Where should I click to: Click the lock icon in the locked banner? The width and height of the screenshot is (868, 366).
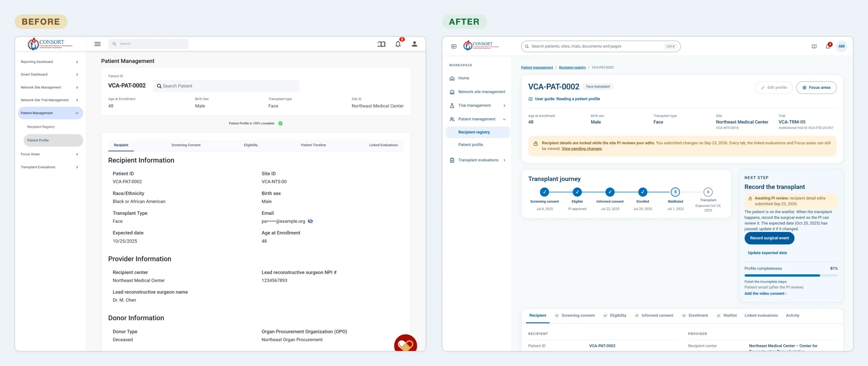tap(536, 144)
